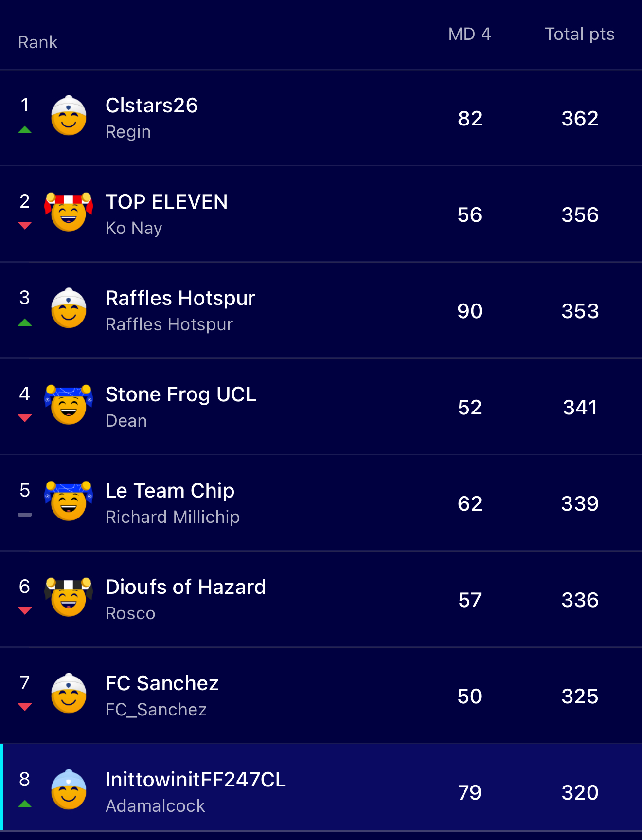Open the Raffles Hotspur team name
The image size is (642, 840).
[x=180, y=298]
